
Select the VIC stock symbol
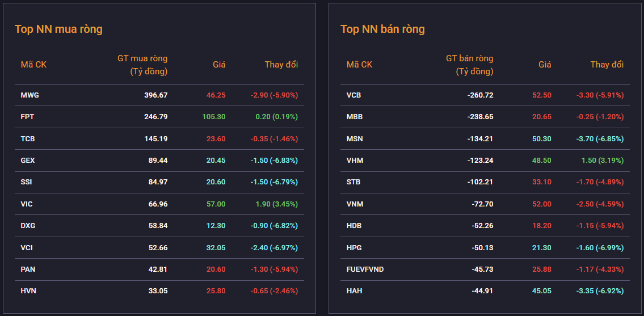point(27,204)
